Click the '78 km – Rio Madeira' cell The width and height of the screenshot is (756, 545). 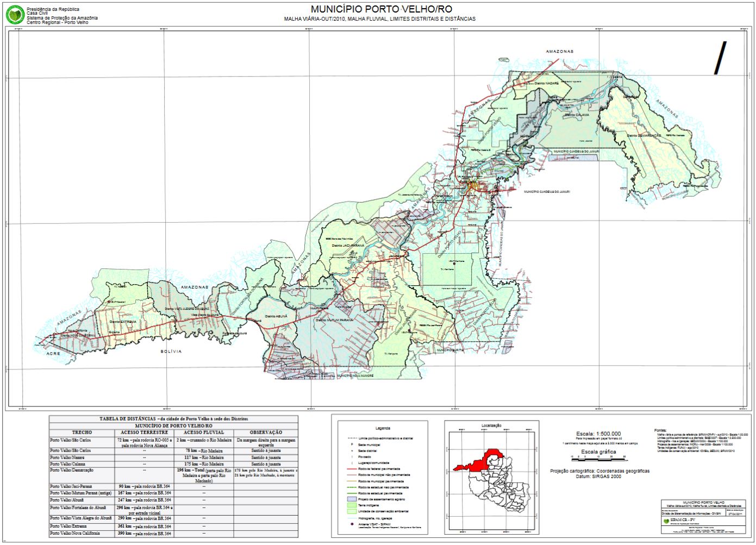(x=204, y=450)
